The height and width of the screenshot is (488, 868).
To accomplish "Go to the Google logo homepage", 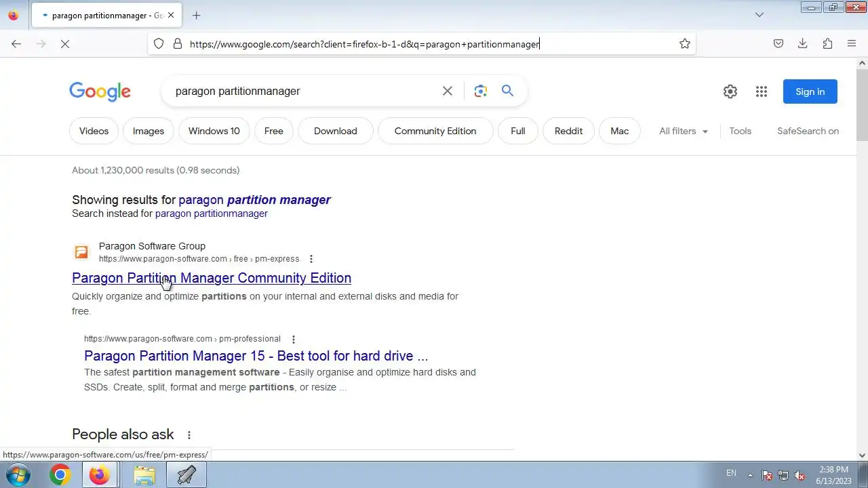I will pyautogui.click(x=100, y=91).
